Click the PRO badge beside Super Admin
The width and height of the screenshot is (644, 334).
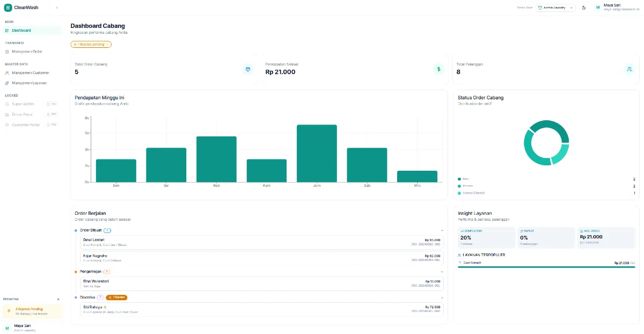pyautogui.click(x=52, y=104)
